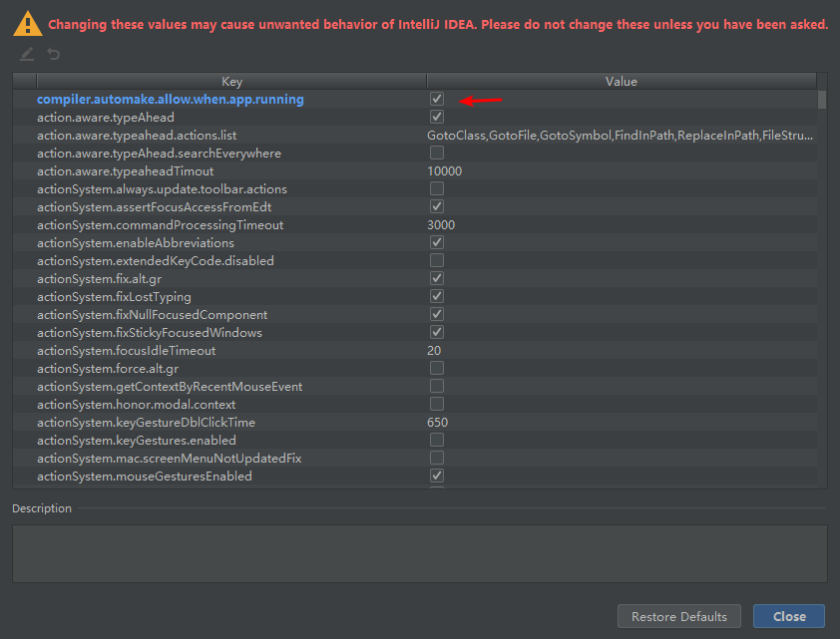Uncheck actionSystem.fix.alt.gr checkbox

pos(437,279)
